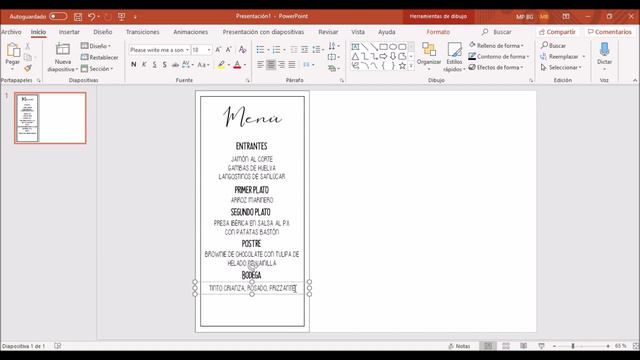Viewport: 640px width, 360px height.
Task: Open Contorno de forma dropdown
Action: point(499,56)
